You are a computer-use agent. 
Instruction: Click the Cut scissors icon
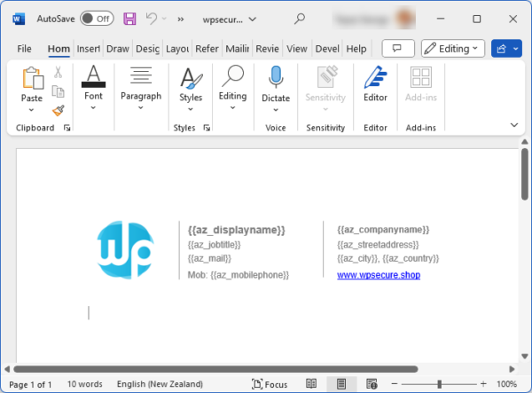(x=58, y=73)
